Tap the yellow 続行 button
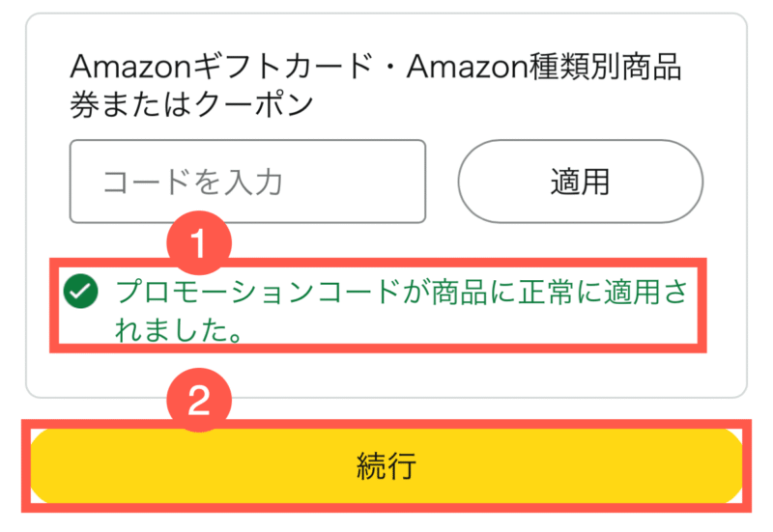 386,465
